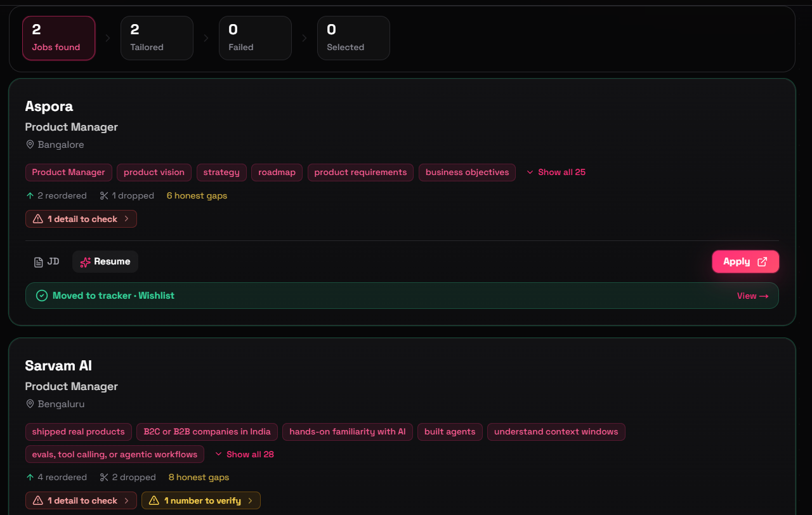Click the built agents tag
Viewport: 812px width, 515px height.
click(450, 431)
